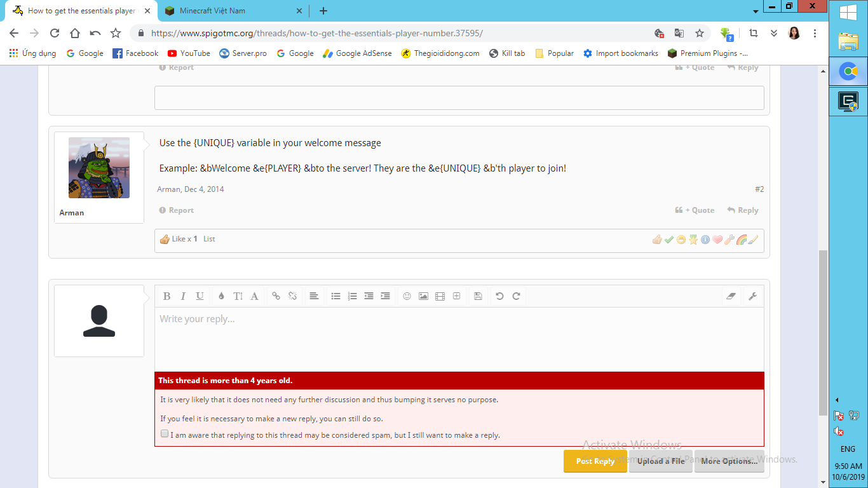The image size is (868, 488).
Task: Insert an ordered numbered list
Action: [x=352, y=296]
